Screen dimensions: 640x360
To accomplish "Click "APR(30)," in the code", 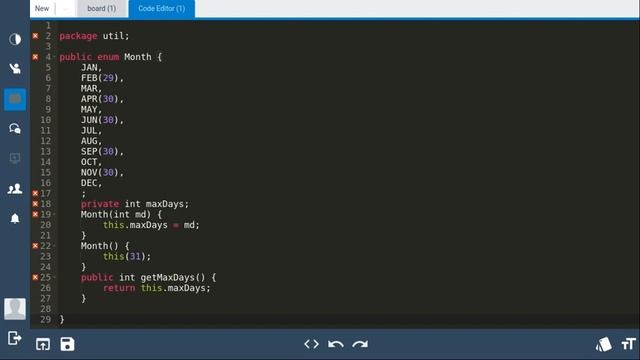I will (x=102, y=99).
